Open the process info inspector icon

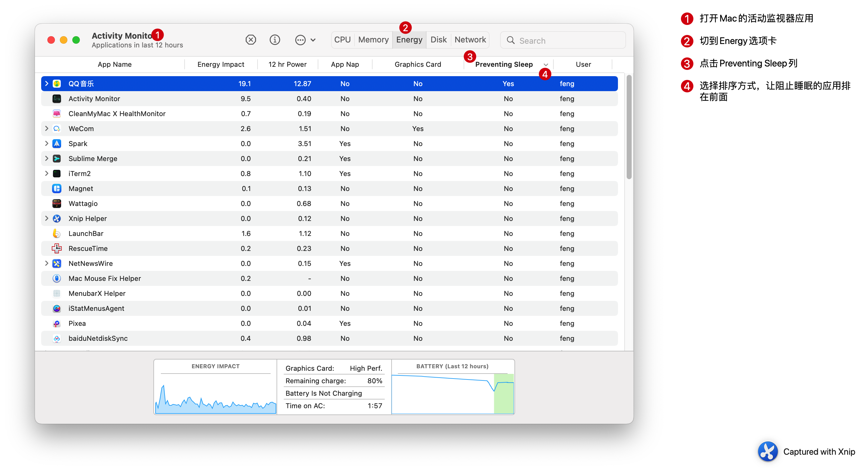[x=275, y=40]
